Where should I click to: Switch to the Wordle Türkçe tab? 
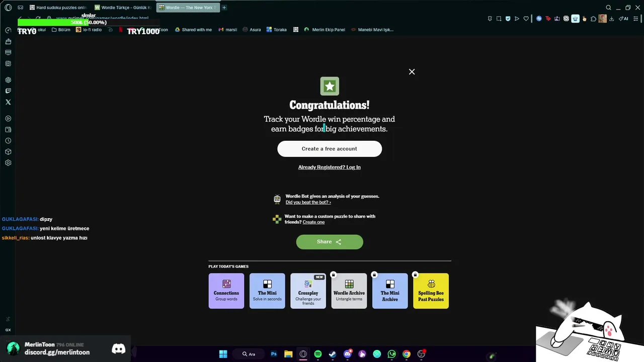pos(122,8)
